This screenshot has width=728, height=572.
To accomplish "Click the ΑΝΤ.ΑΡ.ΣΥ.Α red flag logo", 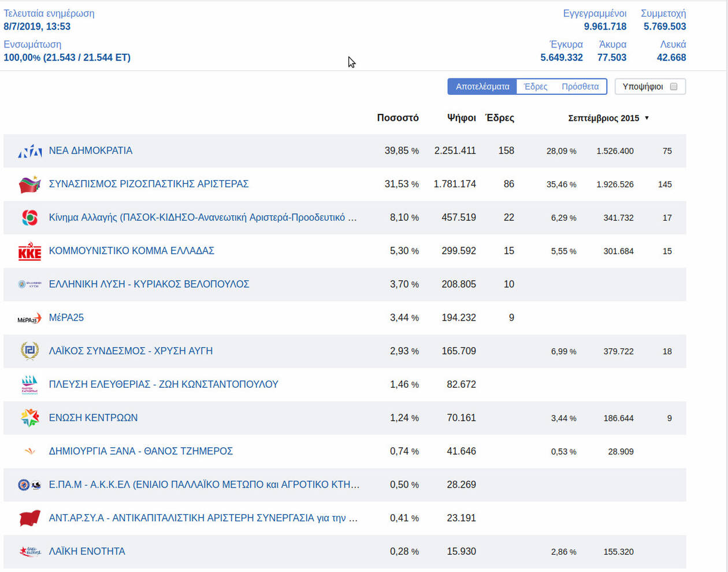I will click(29, 518).
